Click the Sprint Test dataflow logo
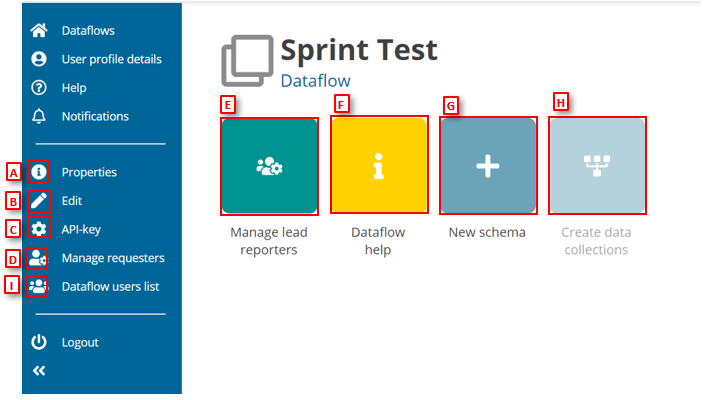This screenshot has width=706, height=400. 246,62
